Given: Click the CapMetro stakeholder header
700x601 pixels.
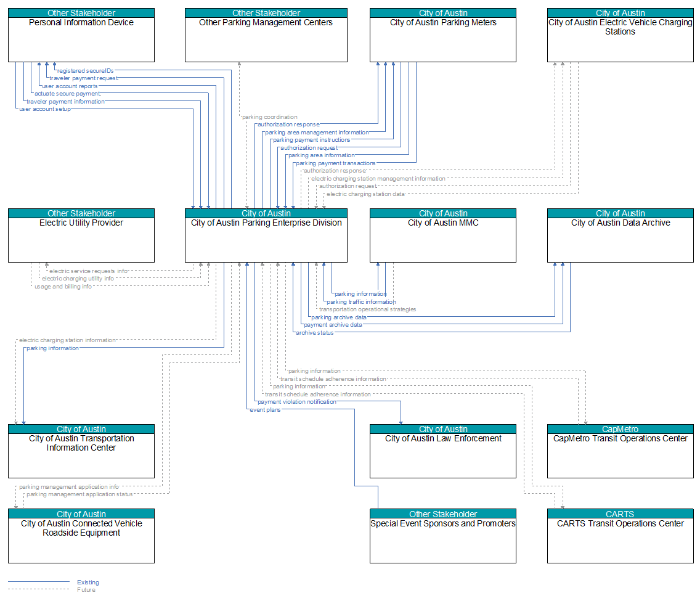Looking at the screenshot, I should coord(621,429).
